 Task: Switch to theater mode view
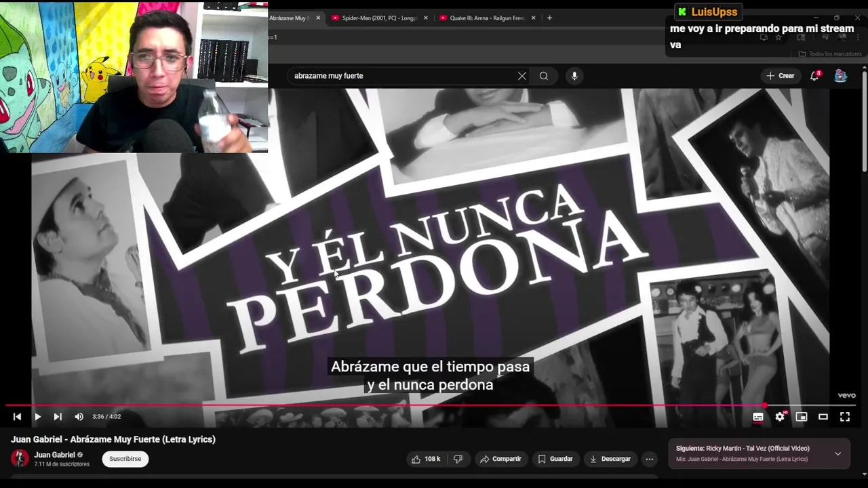pyautogui.click(x=823, y=417)
